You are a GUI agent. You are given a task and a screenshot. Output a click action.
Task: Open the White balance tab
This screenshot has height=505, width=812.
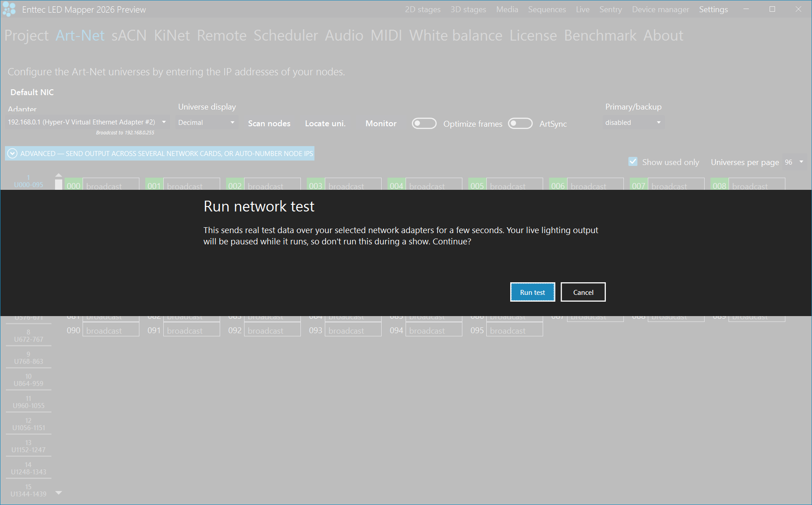456,36
